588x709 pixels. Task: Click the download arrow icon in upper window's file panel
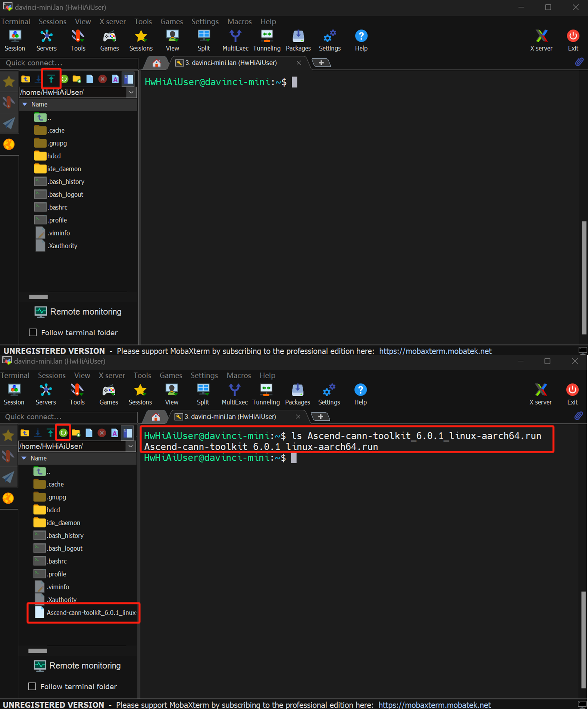click(38, 79)
